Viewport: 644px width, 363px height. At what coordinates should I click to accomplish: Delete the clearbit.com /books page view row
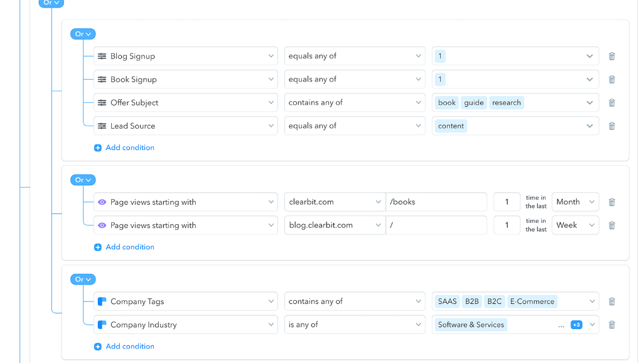click(x=611, y=202)
